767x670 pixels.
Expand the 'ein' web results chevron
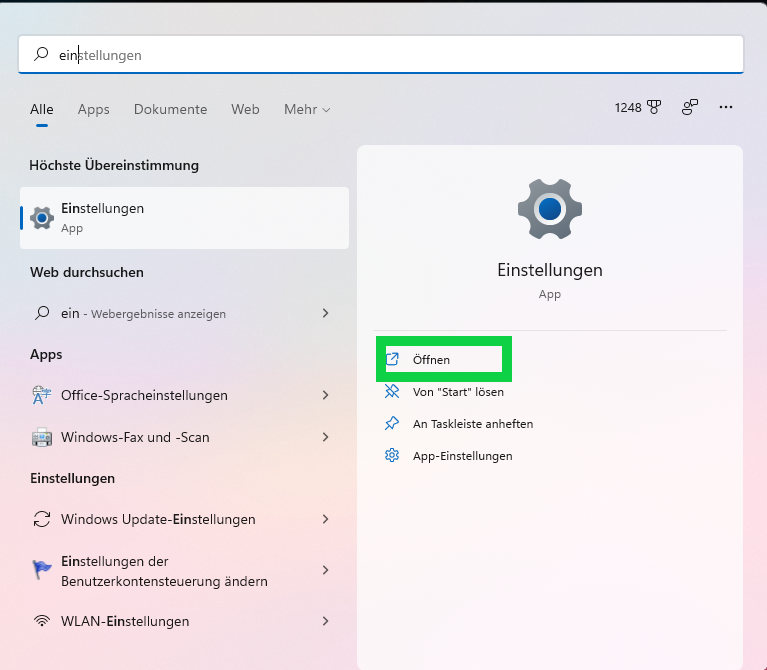click(x=326, y=313)
